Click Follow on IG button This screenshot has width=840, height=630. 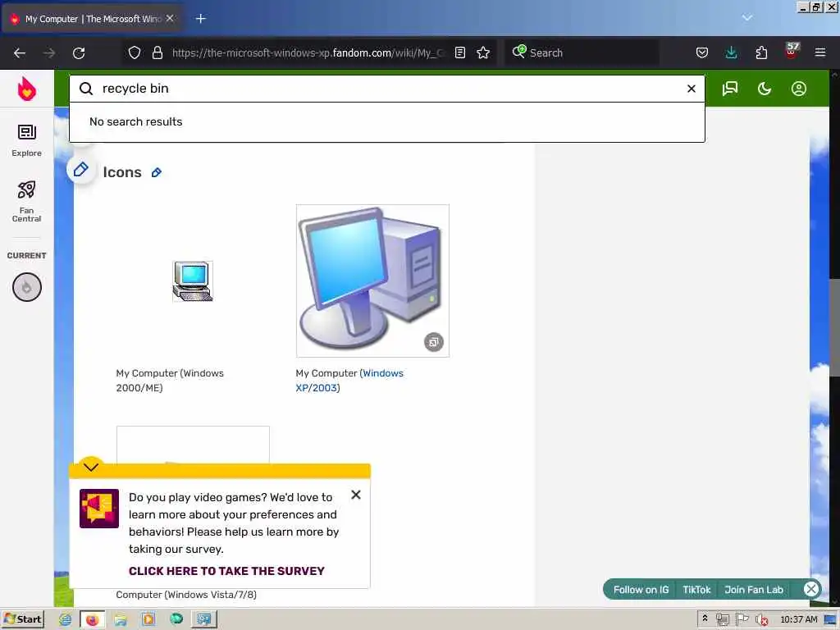pyautogui.click(x=641, y=590)
